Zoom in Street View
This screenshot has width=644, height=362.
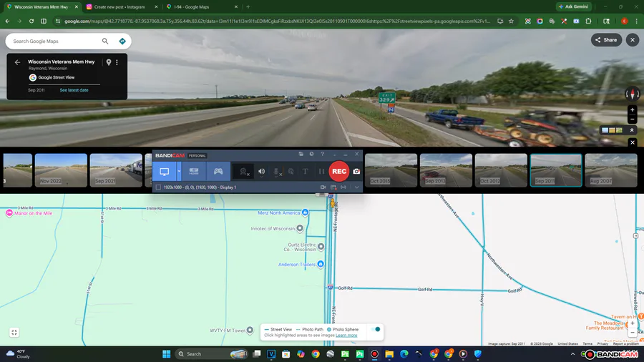[x=633, y=110]
